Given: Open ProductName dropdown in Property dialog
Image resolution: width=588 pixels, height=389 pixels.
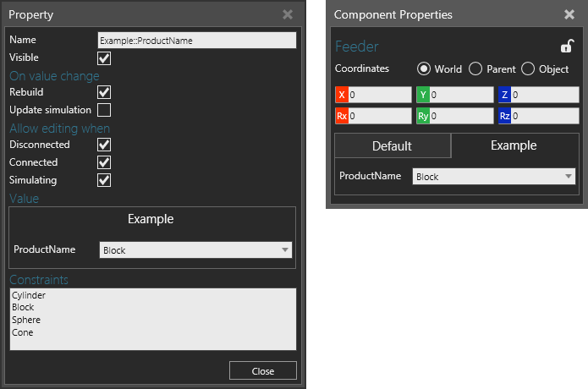Looking at the screenshot, I should tap(195, 250).
